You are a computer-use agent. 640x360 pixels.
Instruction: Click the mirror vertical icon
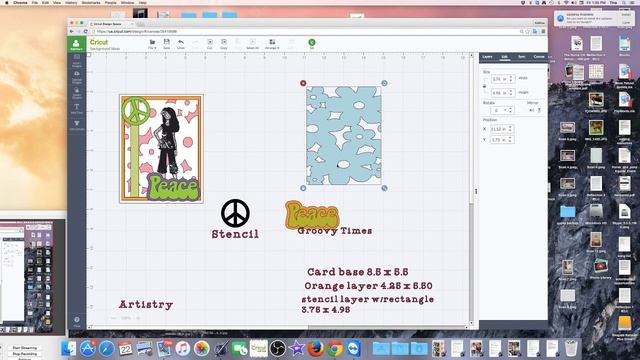coord(539,110)
